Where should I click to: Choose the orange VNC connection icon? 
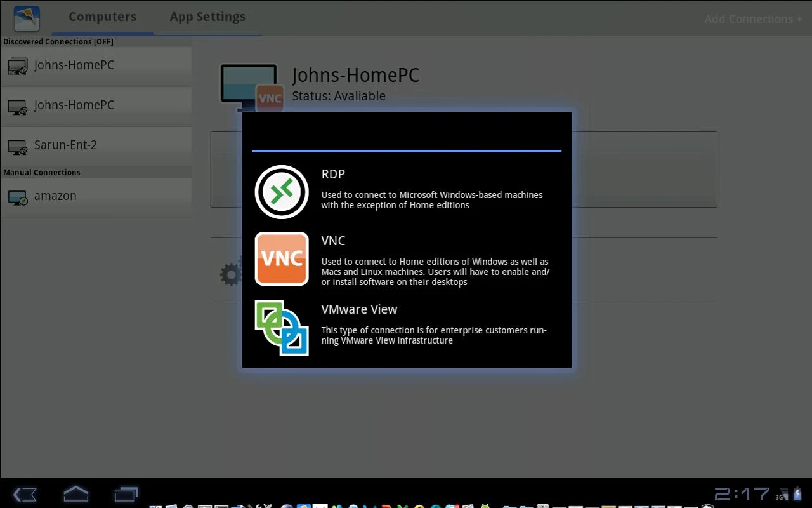click(282, 258)
